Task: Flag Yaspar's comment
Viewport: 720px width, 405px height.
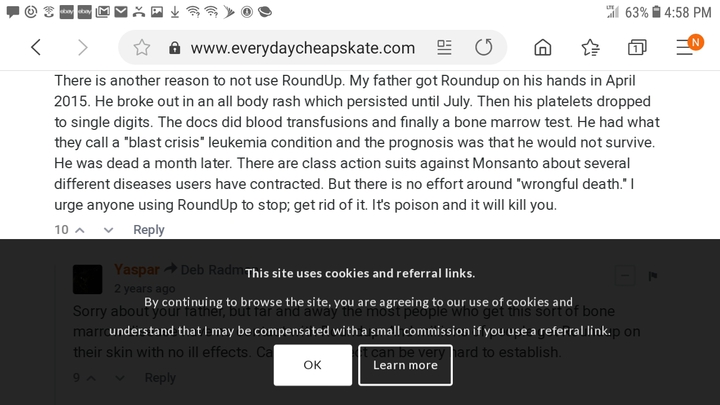Action: [x=652, y=276]
